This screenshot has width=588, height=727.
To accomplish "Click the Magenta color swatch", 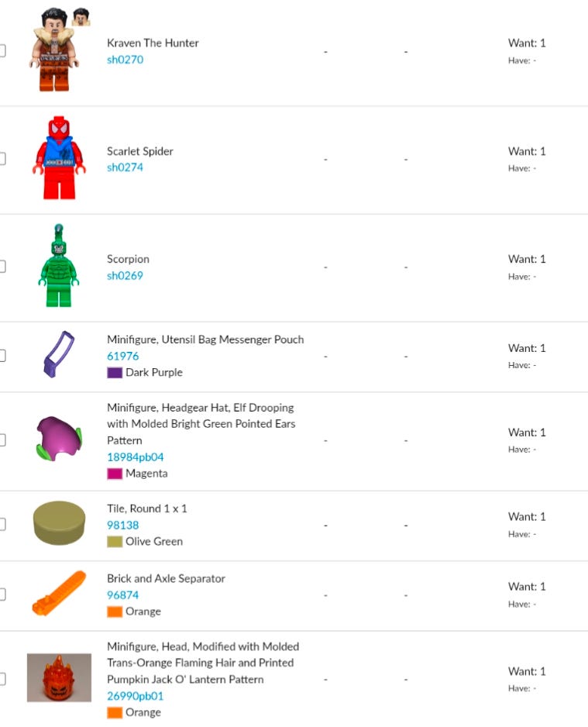I will pos(115,474).
